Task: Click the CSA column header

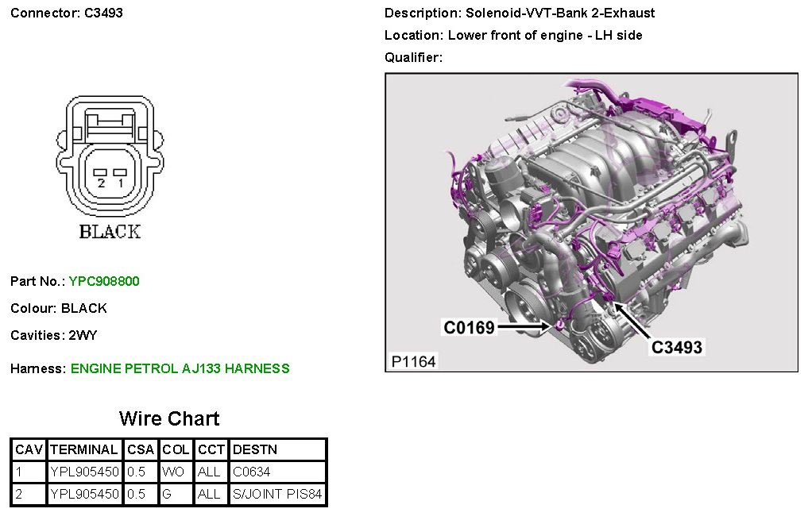Action: [141, 449]
